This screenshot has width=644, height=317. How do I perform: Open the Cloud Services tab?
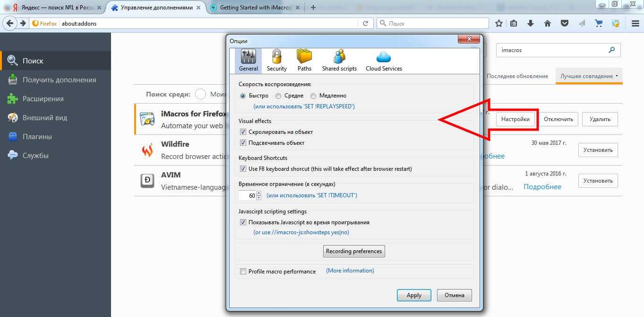point(384,60)
